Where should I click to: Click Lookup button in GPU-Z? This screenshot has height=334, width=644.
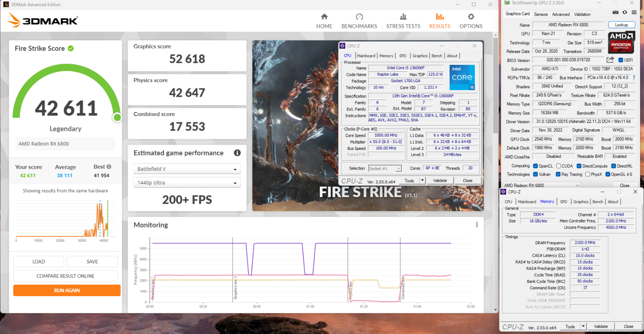click(621, 25)
